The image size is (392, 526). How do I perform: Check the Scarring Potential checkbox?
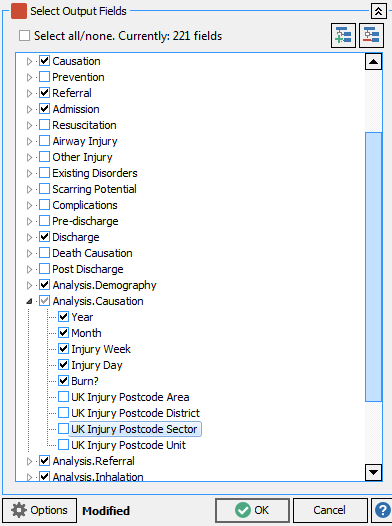click(45, 189)
